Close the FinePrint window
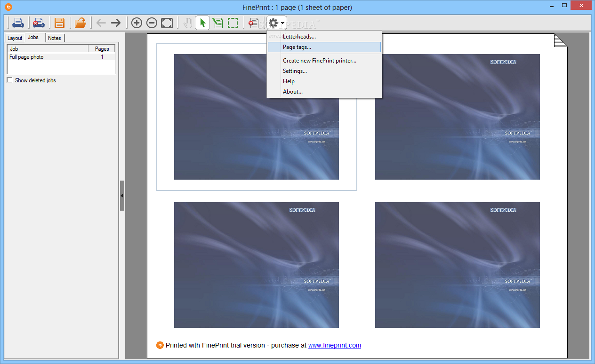 (x=581, y=5)
